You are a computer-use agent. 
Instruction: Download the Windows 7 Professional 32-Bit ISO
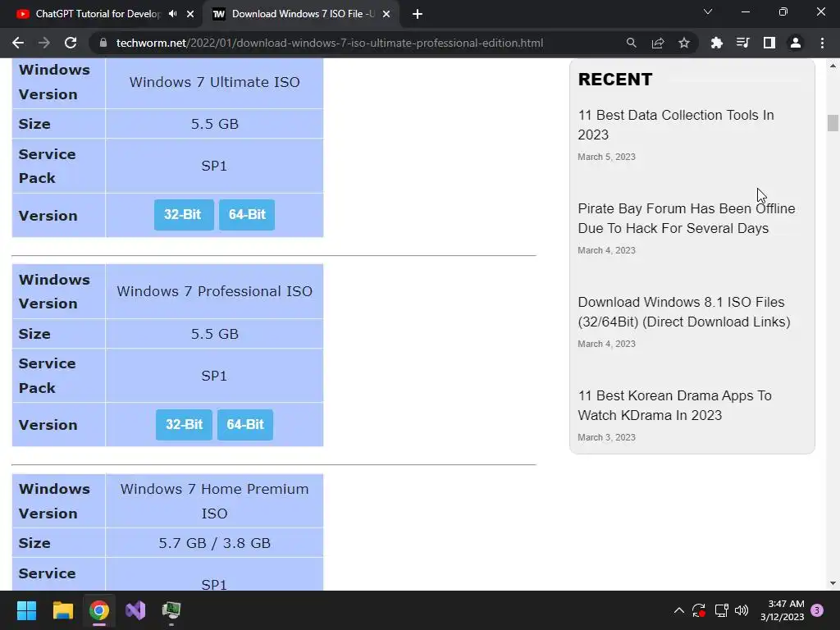coord(184,425)
